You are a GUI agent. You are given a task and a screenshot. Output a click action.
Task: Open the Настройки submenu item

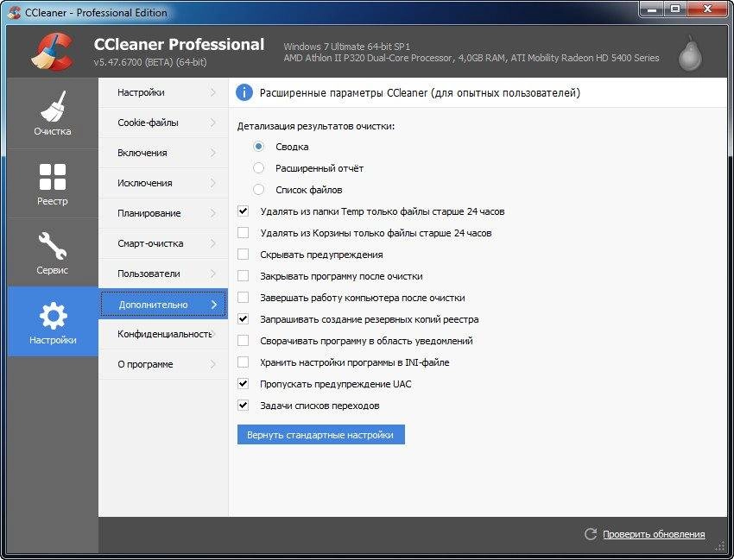coord(163,92)
